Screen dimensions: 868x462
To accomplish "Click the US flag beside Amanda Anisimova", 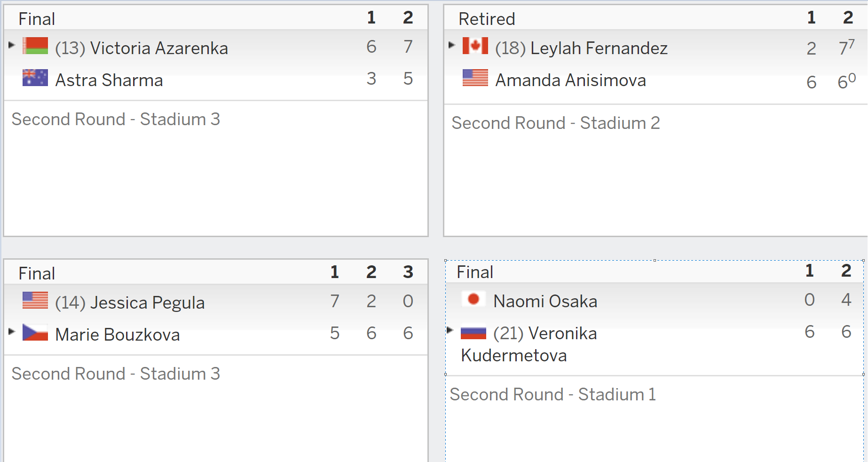I will (x=475, y=78).
